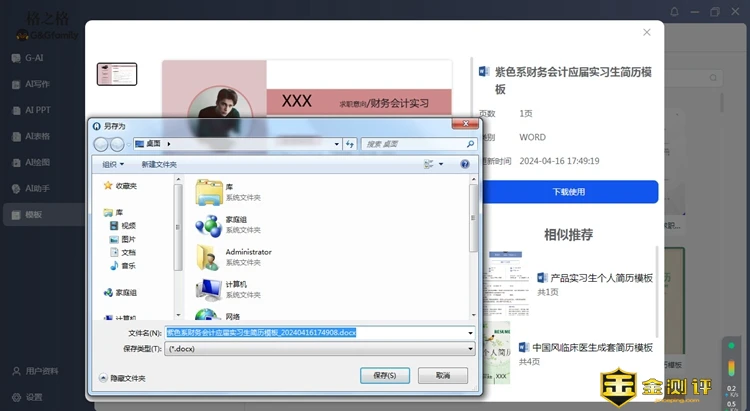Open the Administrator user folder
This screenshot has height=411, width=750.
point(209,256)
